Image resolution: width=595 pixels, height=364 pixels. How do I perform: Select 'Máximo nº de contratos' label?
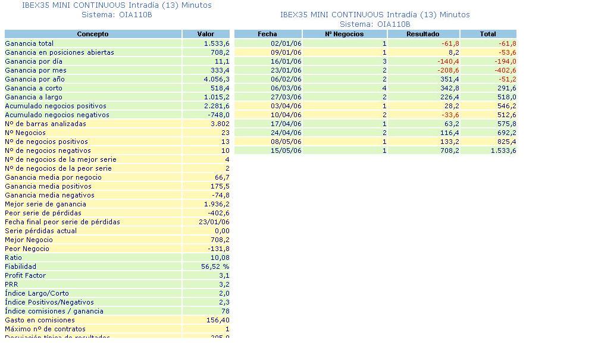[x=45, y=329]
